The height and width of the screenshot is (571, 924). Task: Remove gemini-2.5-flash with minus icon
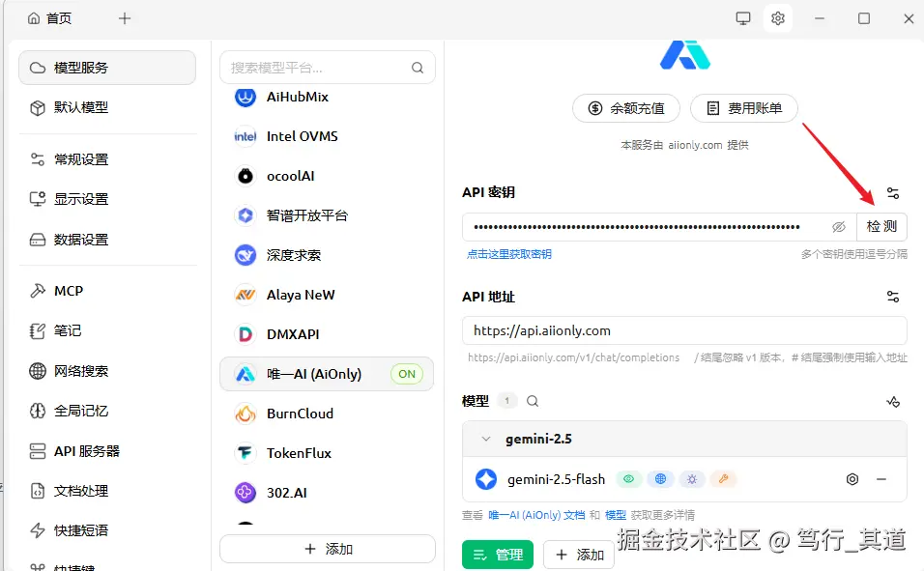click(881, 479)
